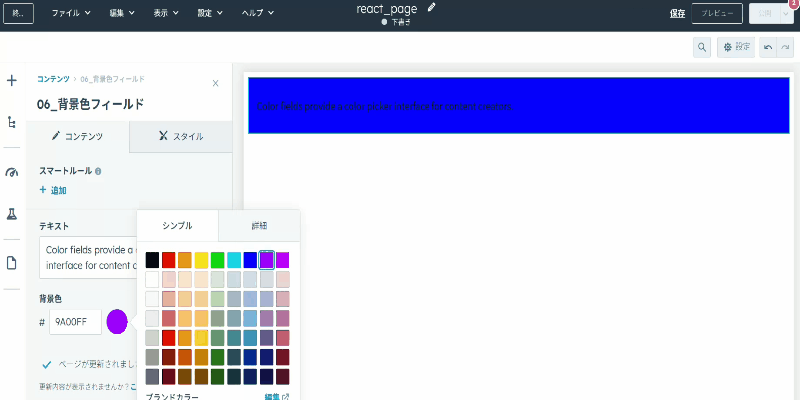Pick the selected purple swatch in top row
This screenshot has height=400, width=800.
266,260
